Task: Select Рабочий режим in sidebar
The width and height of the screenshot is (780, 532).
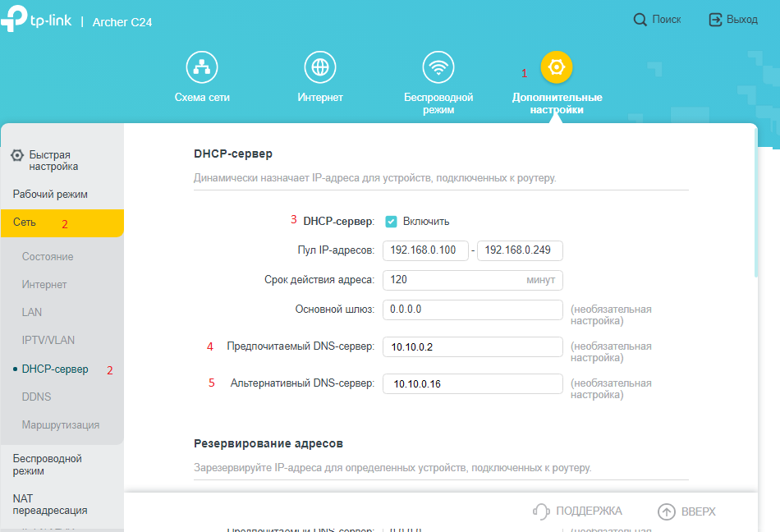Action: [x=50, y=195]
